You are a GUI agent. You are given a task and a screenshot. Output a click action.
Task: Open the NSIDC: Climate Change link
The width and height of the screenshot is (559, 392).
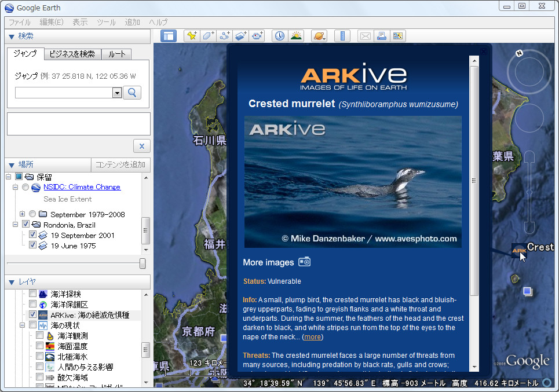(x=81, y=186)
